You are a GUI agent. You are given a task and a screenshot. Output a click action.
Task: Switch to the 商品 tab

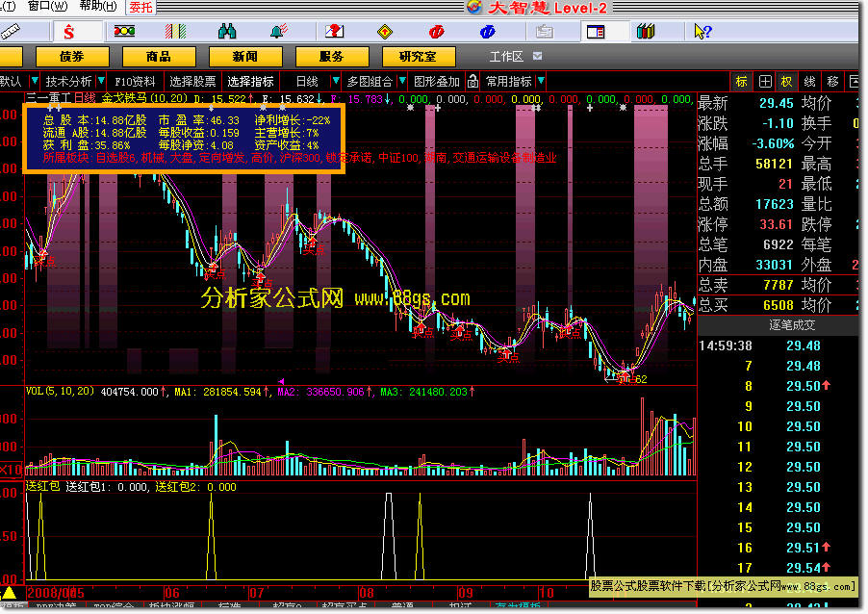(x=159, y=57)
